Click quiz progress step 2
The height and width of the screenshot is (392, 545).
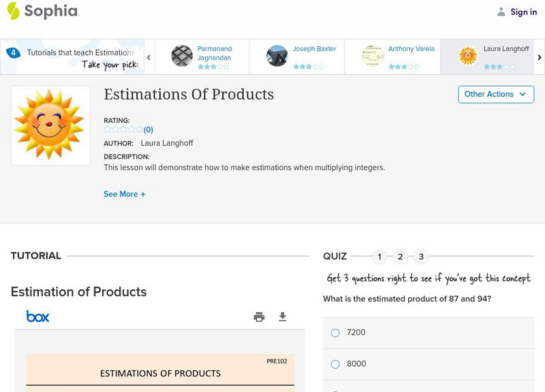pyautogui.click(x=401, y=257)
